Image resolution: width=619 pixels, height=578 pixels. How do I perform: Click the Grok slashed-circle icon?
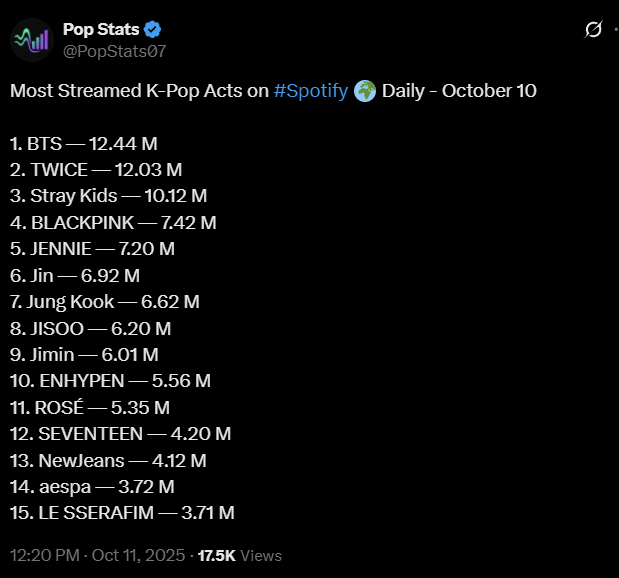(x=592, y=30)
